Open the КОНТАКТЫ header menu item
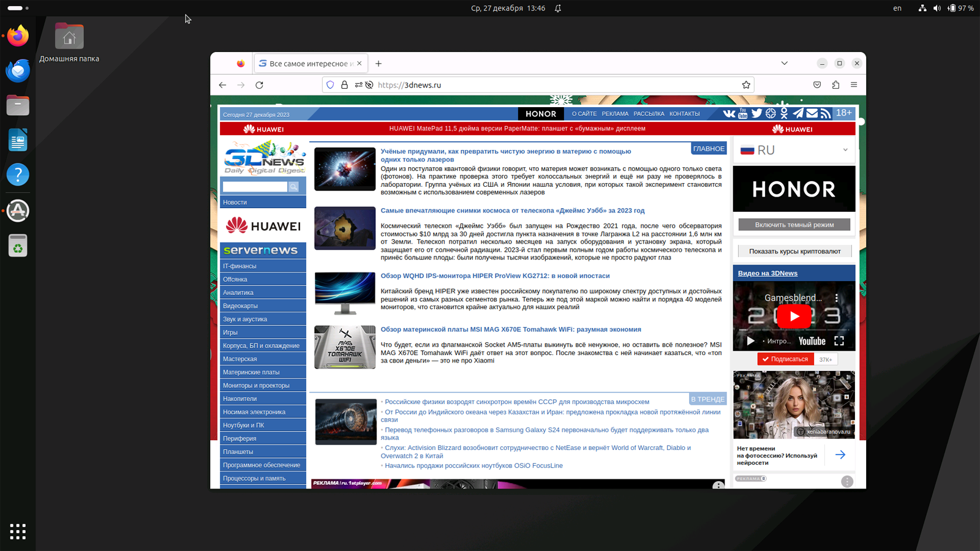 pos(684,114)
